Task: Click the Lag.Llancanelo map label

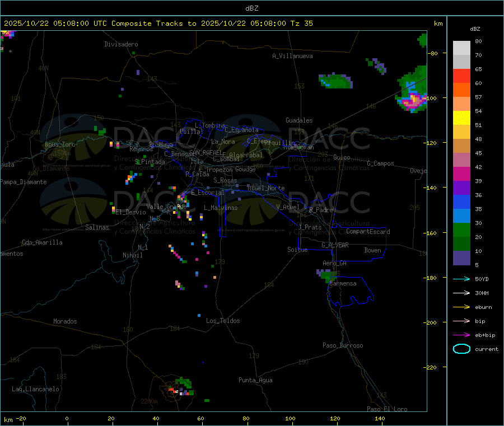Action: point(35,389)
